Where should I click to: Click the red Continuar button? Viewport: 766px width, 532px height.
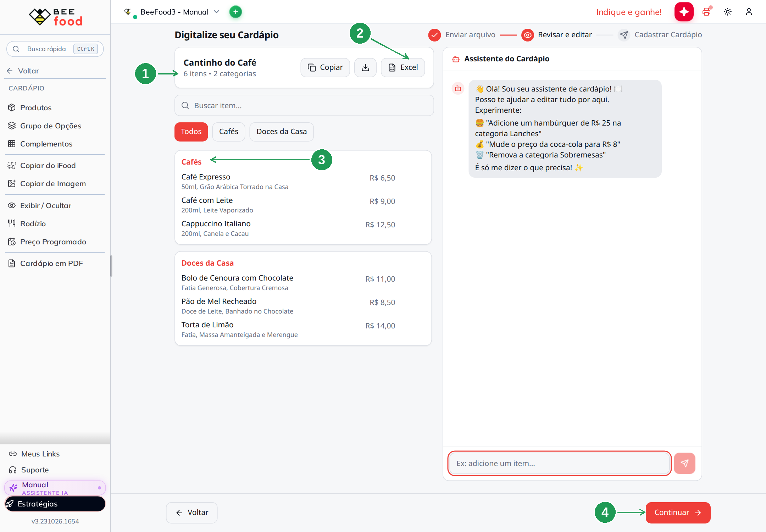678,512
